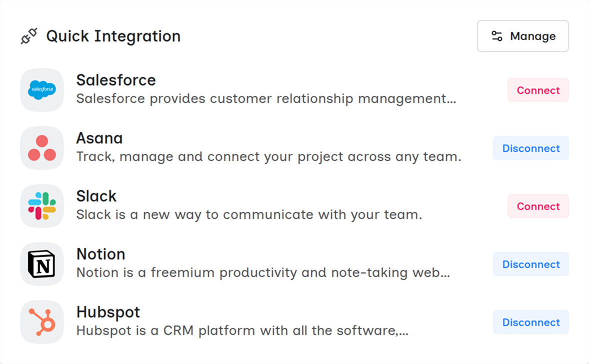Viewport: 589px width, 364px height.
Task: Disconnect the Notion integration
Action: click(530, 264)
